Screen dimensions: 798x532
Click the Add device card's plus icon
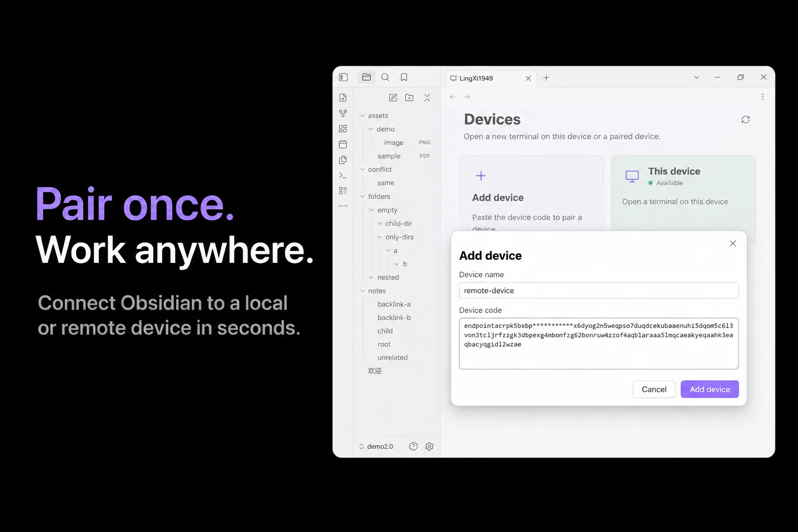click(x=481, y=176)
